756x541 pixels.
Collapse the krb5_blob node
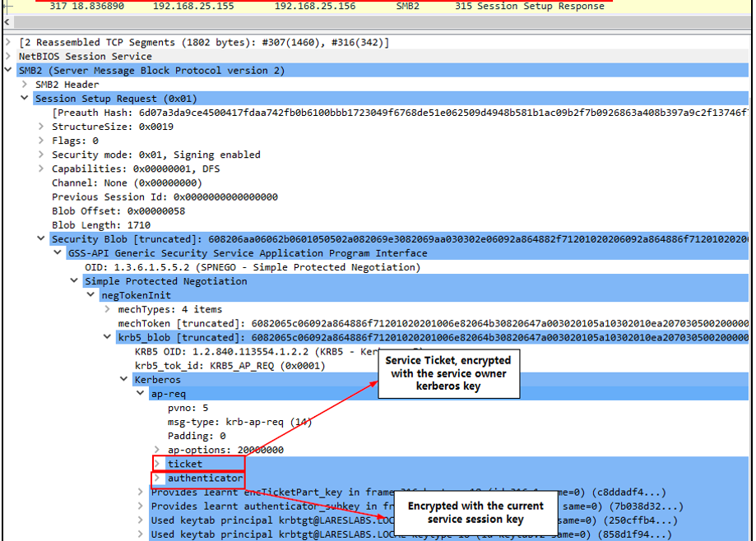point(108,337)
